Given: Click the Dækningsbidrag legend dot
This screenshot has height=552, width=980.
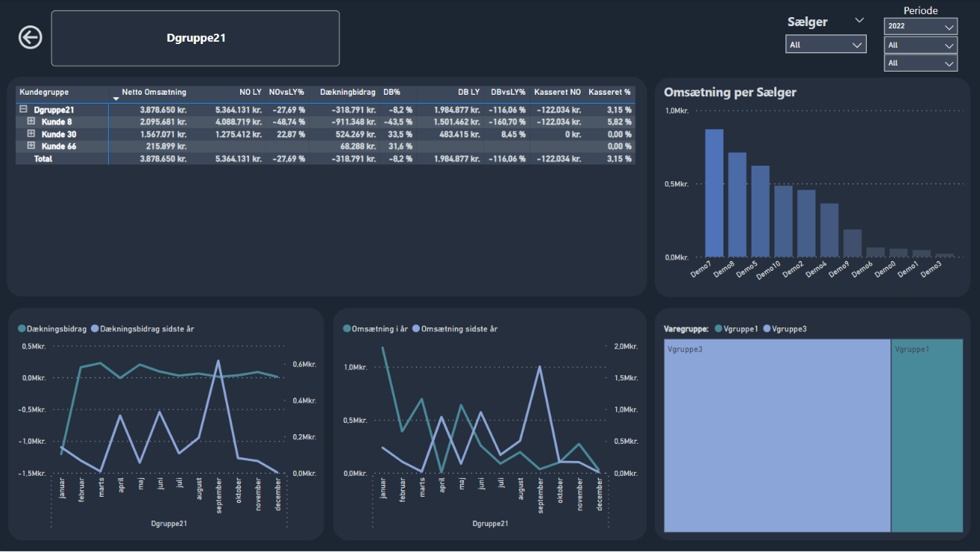Looking at the screenshot, I should tap(22, 329).
